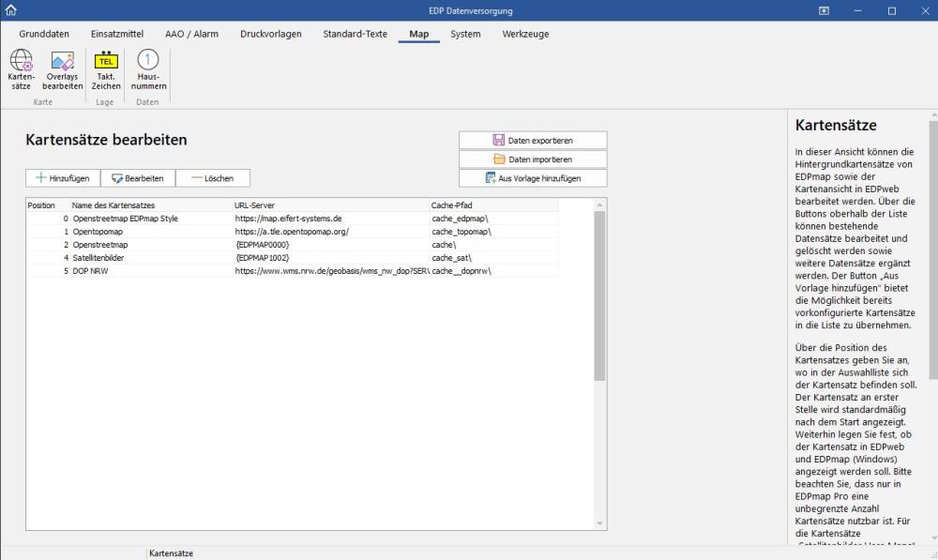The width and height of the screenshot is (938, 560).
Task: Open the Werkzeuge tab
Action: click(525, 34)
